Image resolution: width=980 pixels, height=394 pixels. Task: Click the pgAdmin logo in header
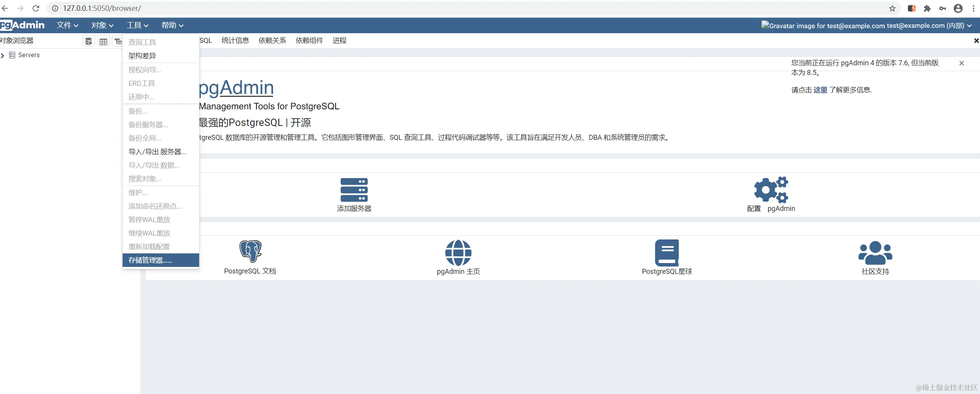[22, 25]
